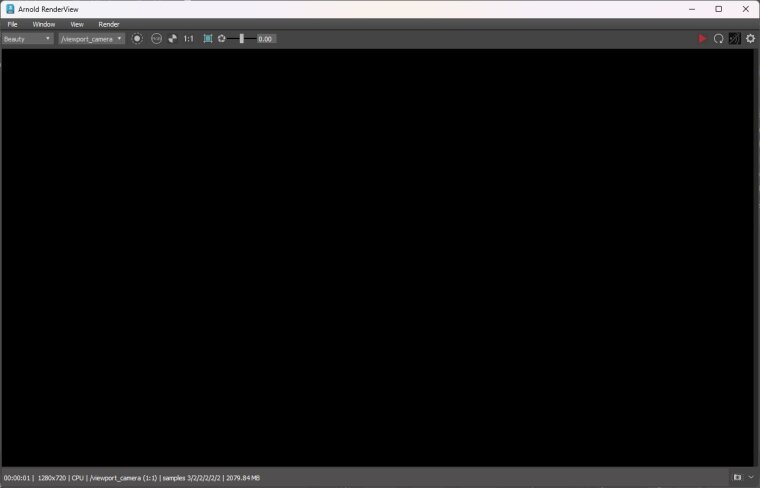Toggle the RGB channel display icon
The height and width of the screenshot is (488, 760).
[156, 39]
